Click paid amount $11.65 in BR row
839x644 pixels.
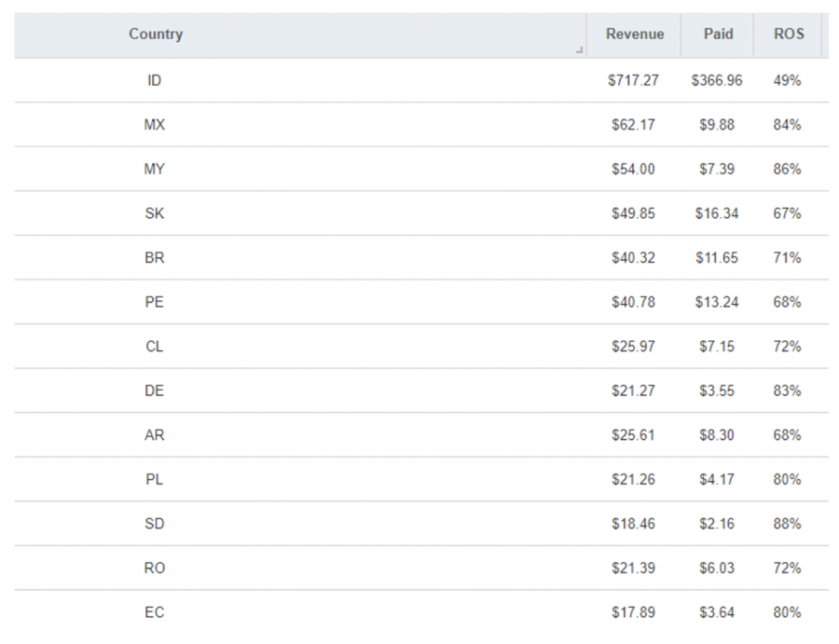717,257
